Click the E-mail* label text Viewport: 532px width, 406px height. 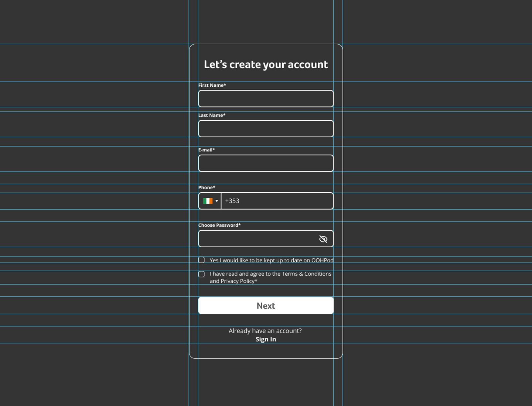pos(207,150)
